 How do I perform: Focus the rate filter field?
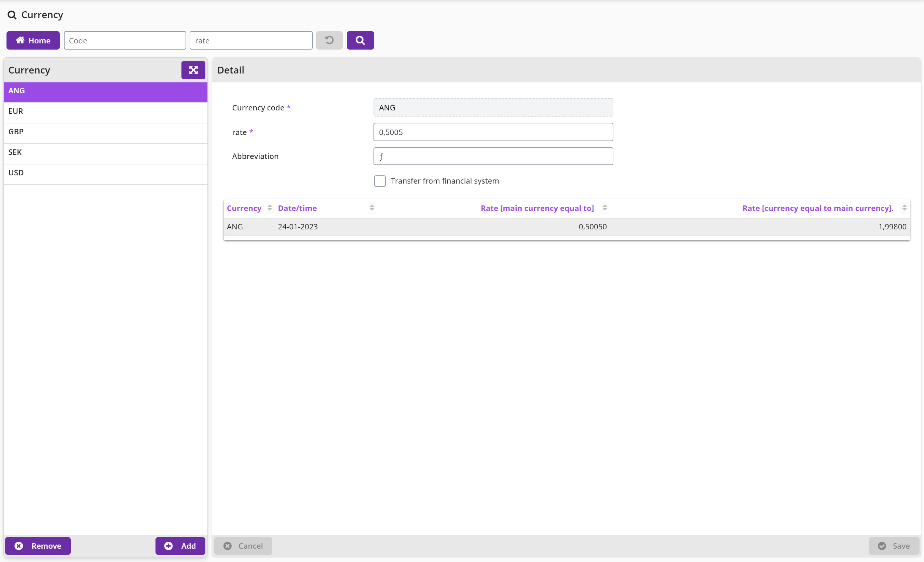coord(251,41)
